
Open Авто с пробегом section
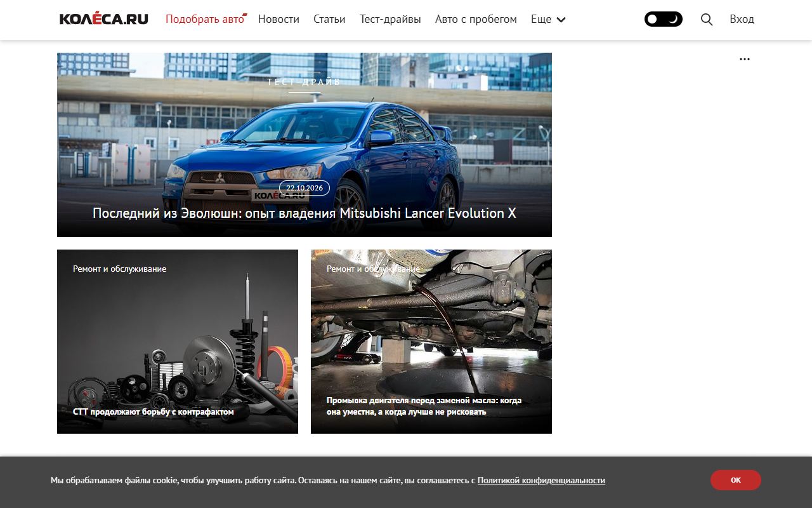(x=476, y=19)
